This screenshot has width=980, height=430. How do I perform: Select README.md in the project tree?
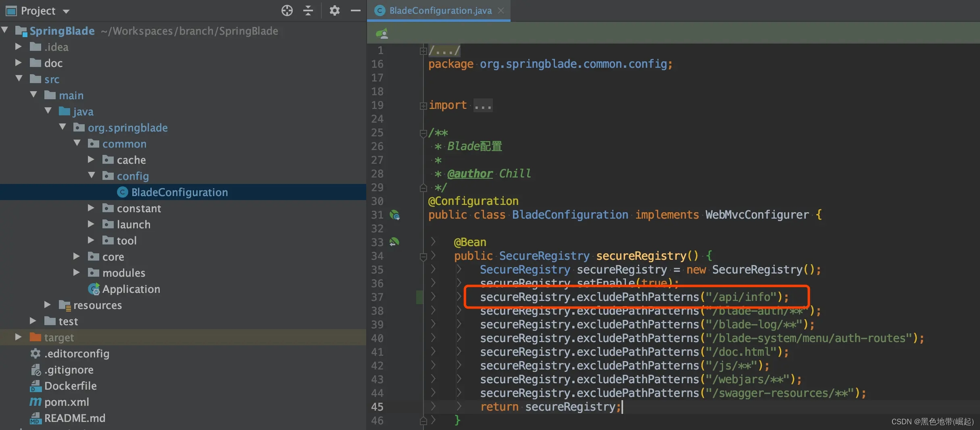point(75,418)
